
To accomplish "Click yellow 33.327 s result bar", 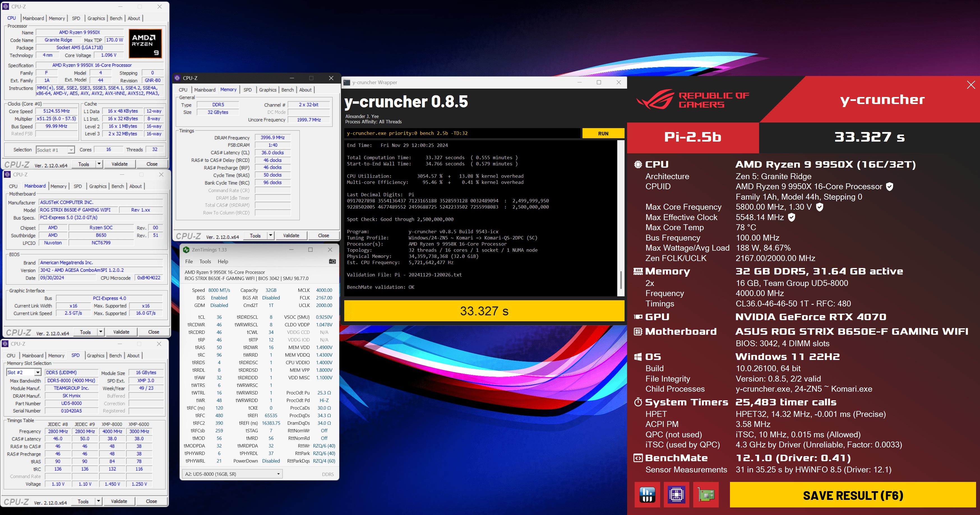I will tap(484, 311).
